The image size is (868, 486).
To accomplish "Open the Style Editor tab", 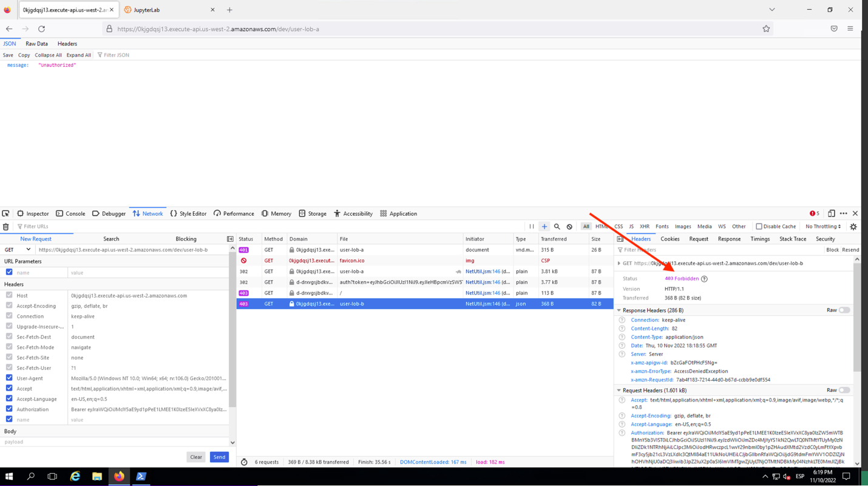I will pyautogui.click(x=188, y=214).
